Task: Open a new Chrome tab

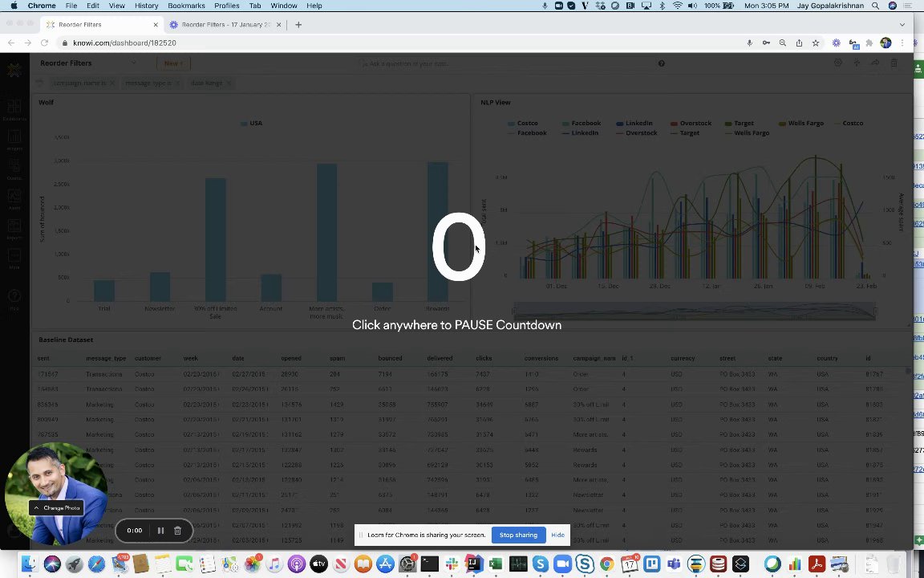Action: 298,25
